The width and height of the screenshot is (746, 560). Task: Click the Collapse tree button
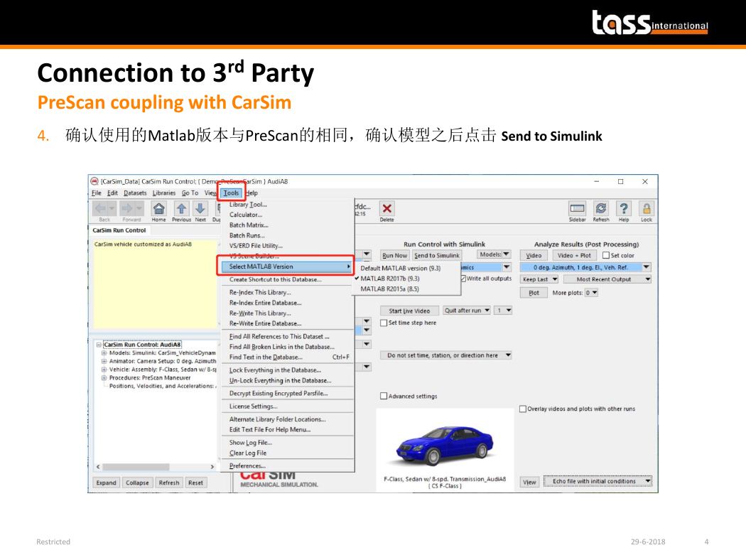137,483
